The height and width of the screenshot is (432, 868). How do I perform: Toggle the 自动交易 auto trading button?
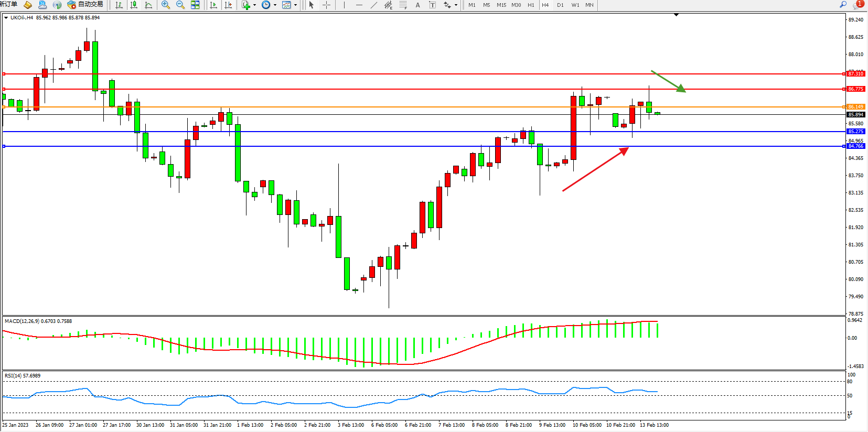(85, 4)
